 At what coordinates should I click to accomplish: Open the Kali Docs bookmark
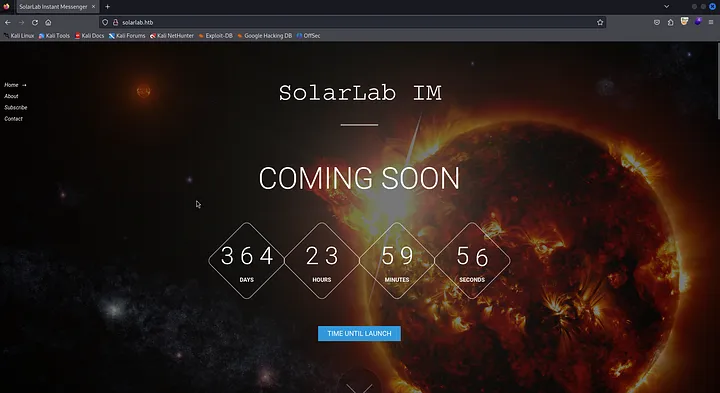click(x=90, y=35)
